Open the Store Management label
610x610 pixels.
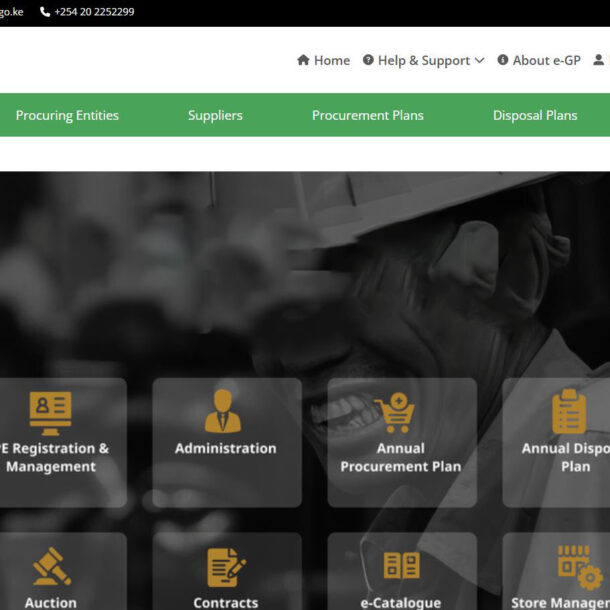[561, 603]
